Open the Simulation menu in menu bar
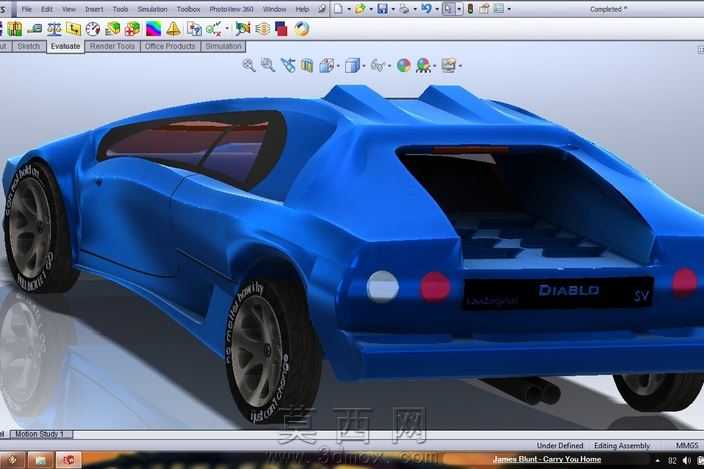Viewport: 704px width, 469px height. coord(152,9)
